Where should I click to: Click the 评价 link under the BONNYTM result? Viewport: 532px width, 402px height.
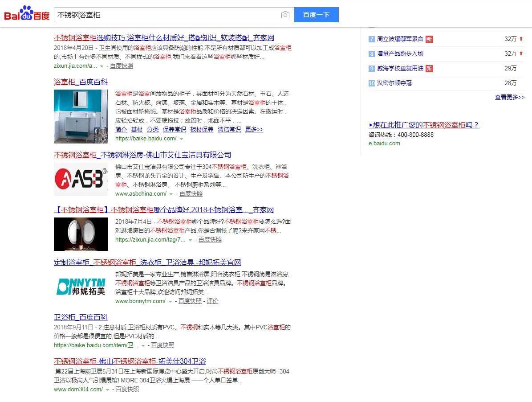[212, 301]
